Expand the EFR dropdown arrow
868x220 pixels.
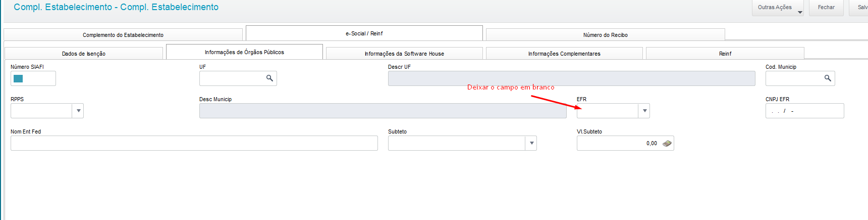click(x=644, y=111)
